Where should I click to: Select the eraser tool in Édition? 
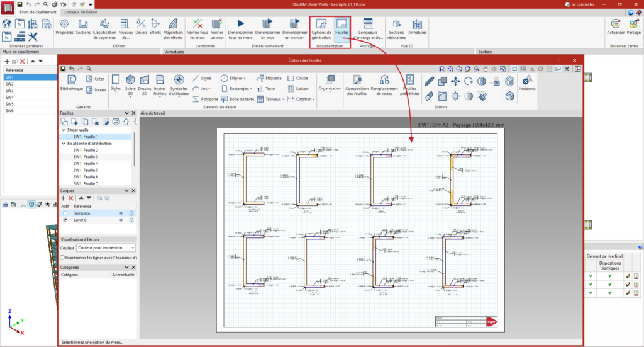[429, 96]
